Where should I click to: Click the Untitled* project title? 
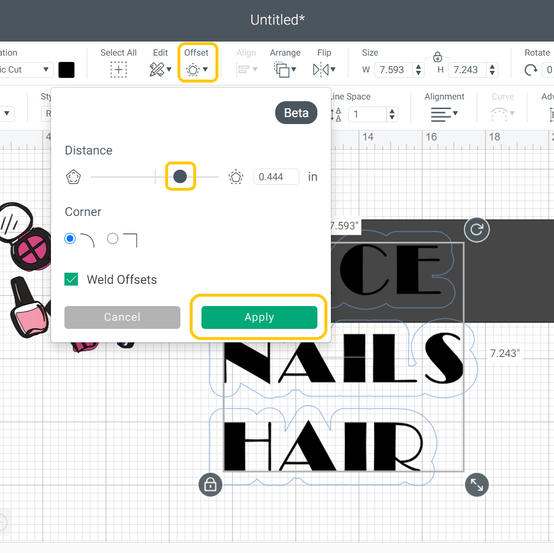tap(277, 20)
